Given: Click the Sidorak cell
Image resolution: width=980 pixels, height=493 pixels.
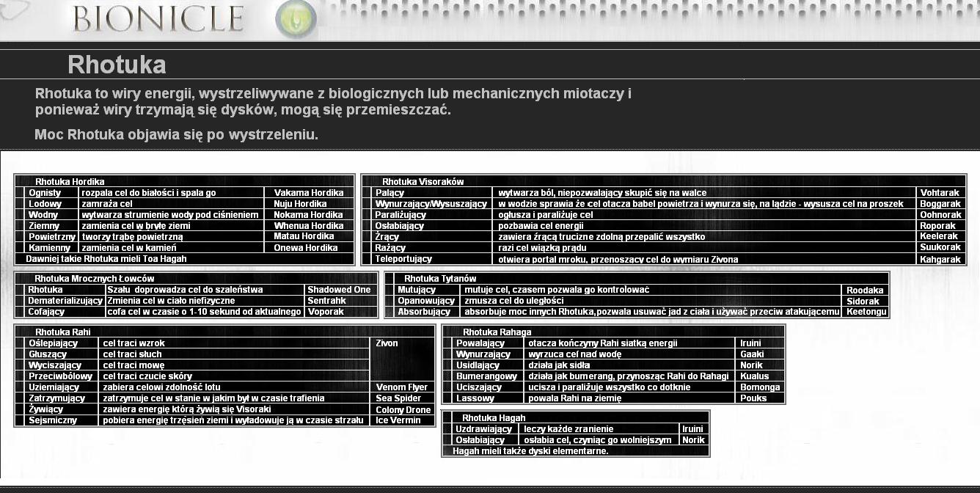Looking at the screenshot, I should (x=866, y=302).
